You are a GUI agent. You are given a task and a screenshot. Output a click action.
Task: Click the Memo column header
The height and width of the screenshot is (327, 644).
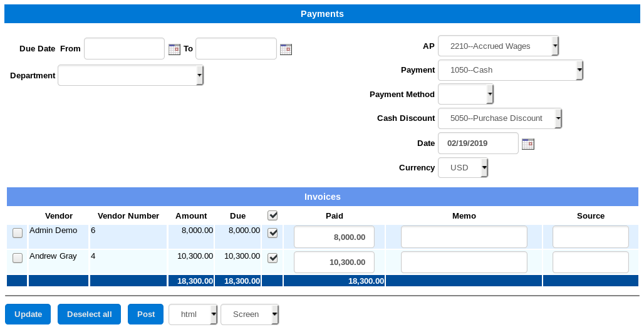[464, 216]
